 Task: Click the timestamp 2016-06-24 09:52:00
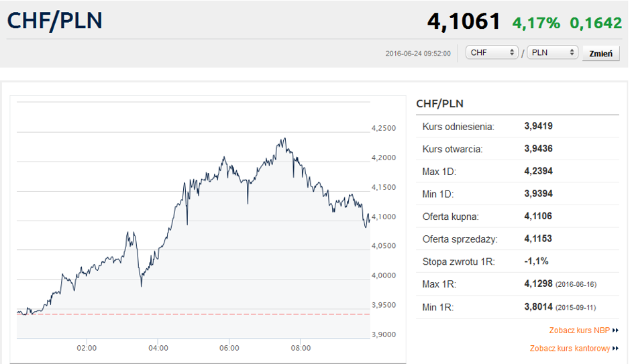(418, 54)
